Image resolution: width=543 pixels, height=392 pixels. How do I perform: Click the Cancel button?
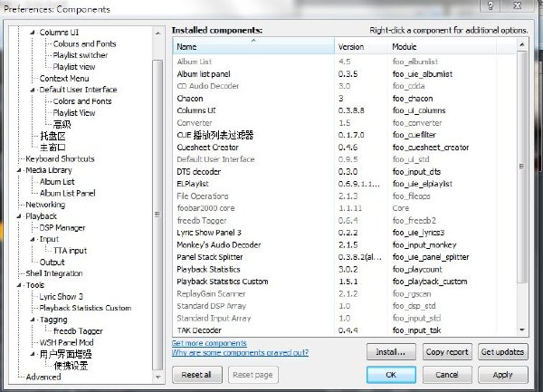[x=447, y=375]
